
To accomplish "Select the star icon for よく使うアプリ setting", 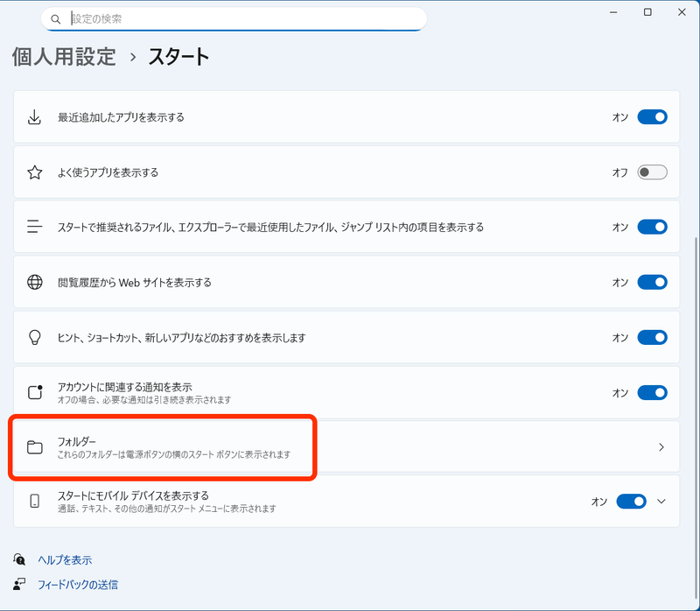I will (x=34, y=172).
